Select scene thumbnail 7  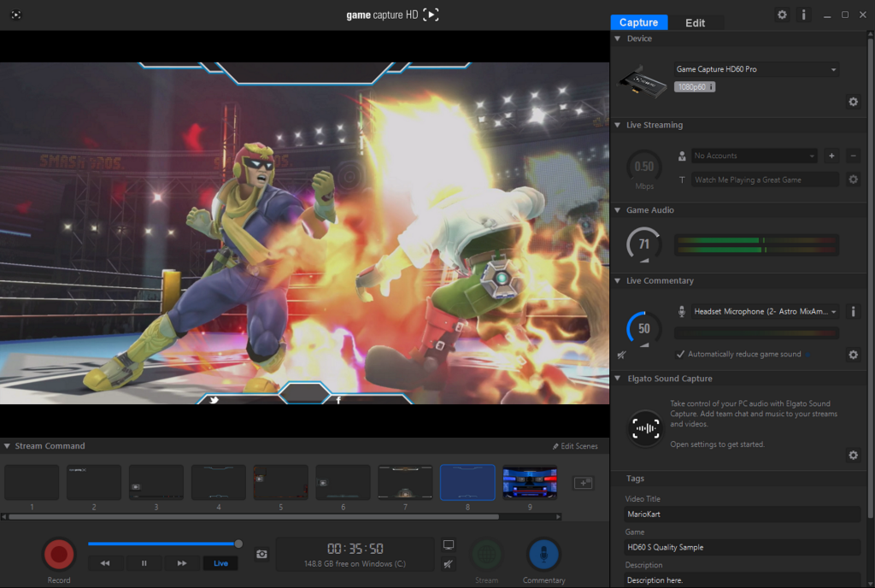click(405, 482)
